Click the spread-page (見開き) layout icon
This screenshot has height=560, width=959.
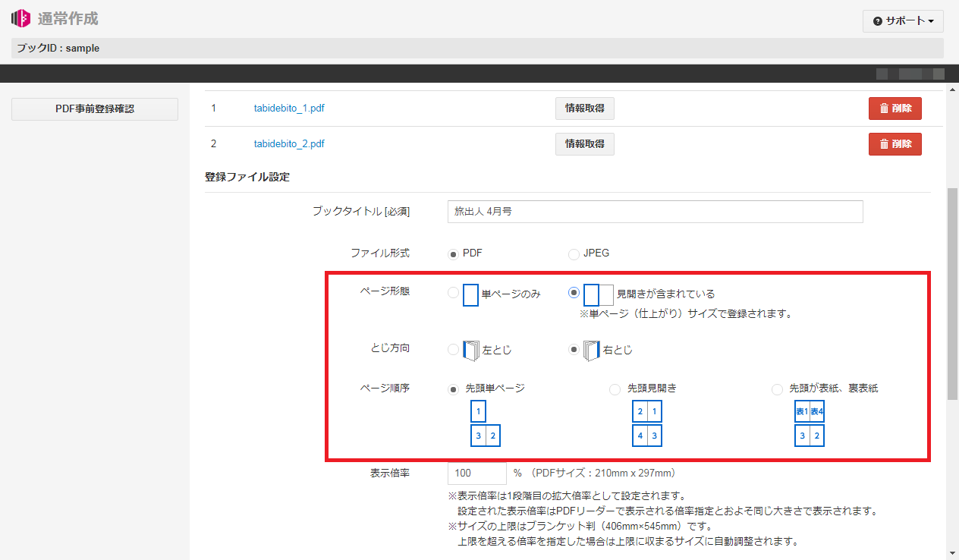[x=598, y=294]
